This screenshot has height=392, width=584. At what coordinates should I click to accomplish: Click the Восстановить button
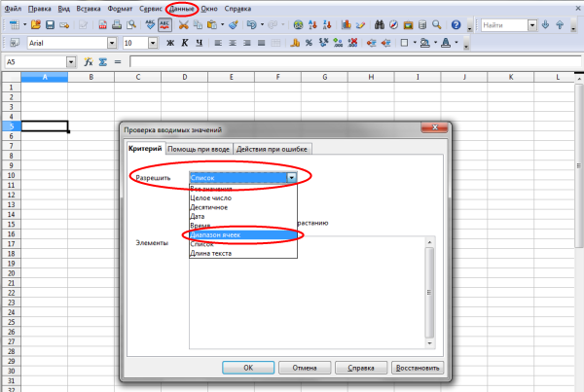[x=418, y=368]
